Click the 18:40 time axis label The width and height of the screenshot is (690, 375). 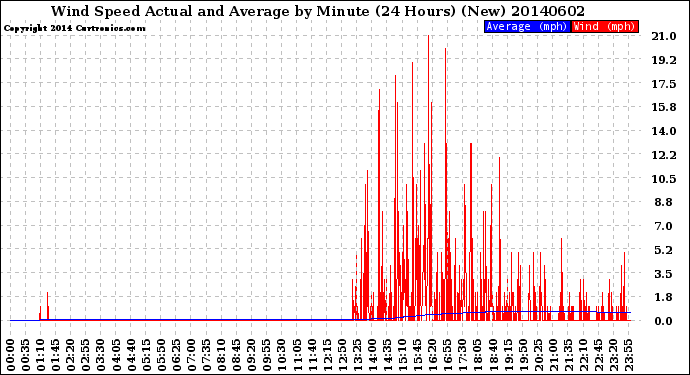493,355
